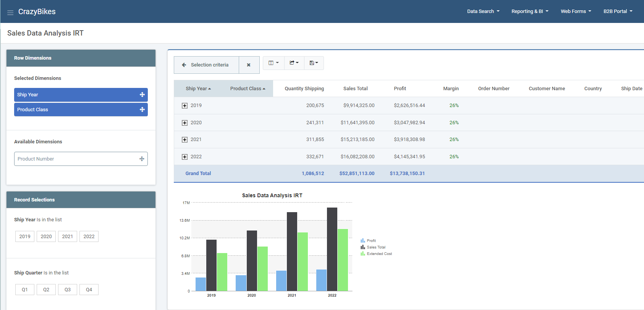Click the chart title Sales Data Analysis IRT
Viewport: 644px width, 310px height.
[272, 195]
